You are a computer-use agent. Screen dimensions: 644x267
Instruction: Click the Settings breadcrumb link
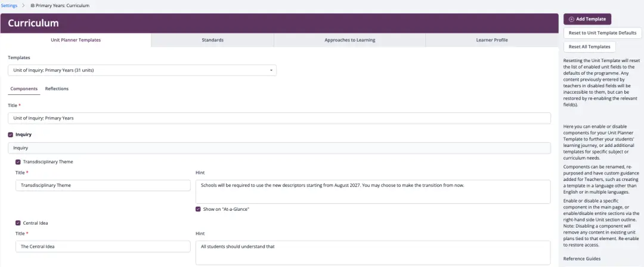click(8, 5)
